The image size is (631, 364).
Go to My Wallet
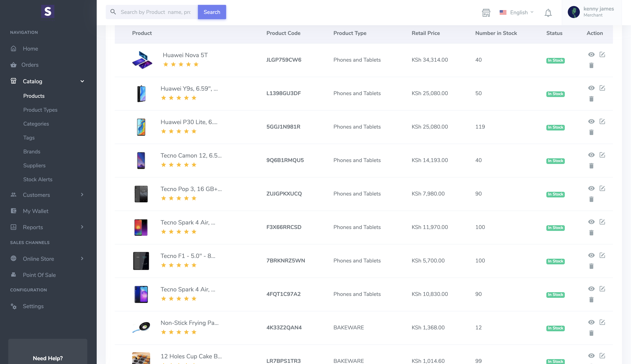[36, 211]
